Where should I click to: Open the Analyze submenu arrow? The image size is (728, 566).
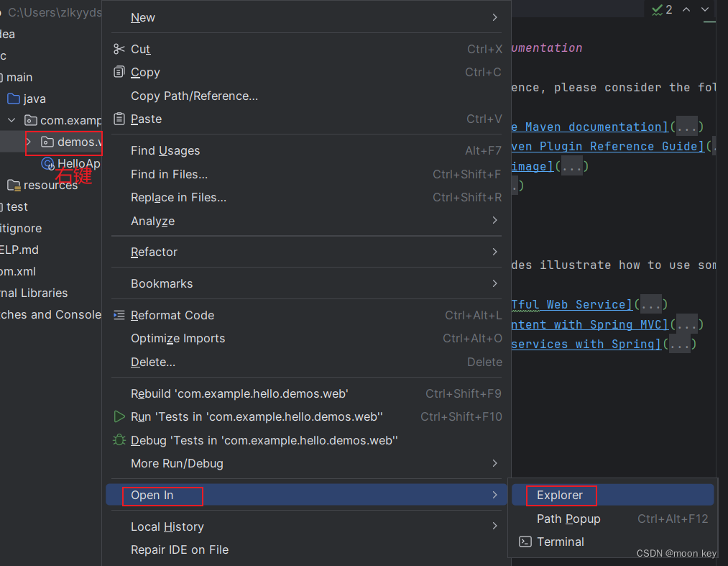(x=495, y=220)
